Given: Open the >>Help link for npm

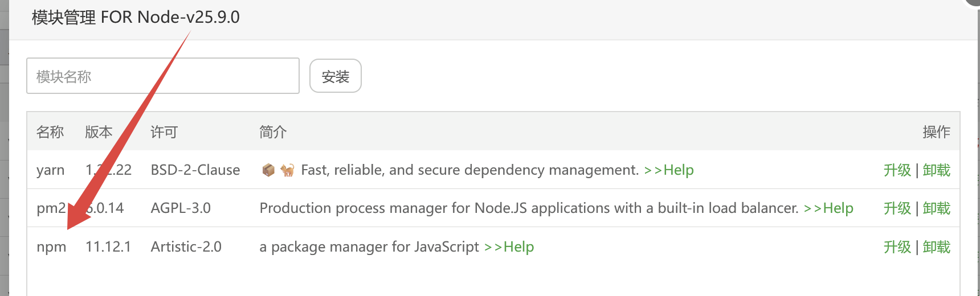Looking at the screenshot, I should point(509,246).
